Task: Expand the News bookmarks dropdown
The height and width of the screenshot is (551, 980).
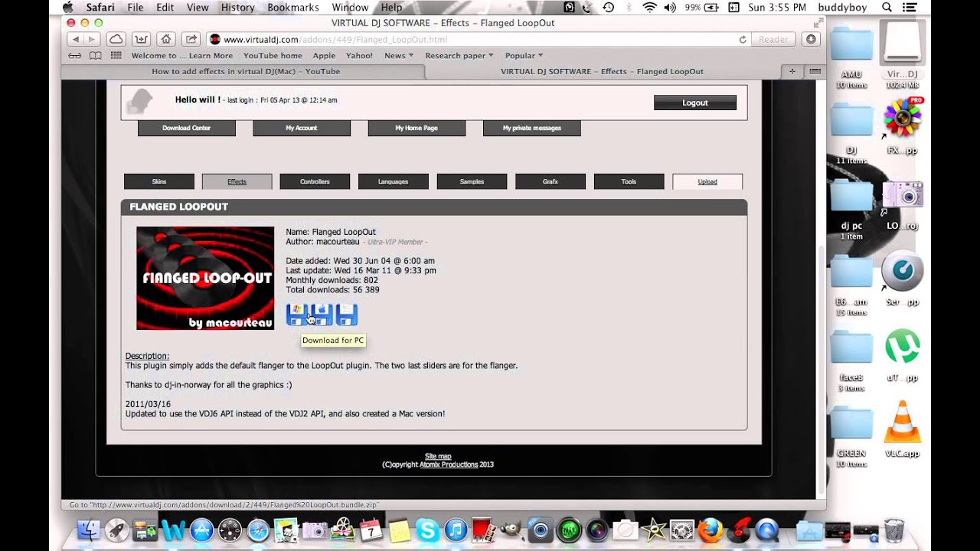Action: [x=399, y=56]
